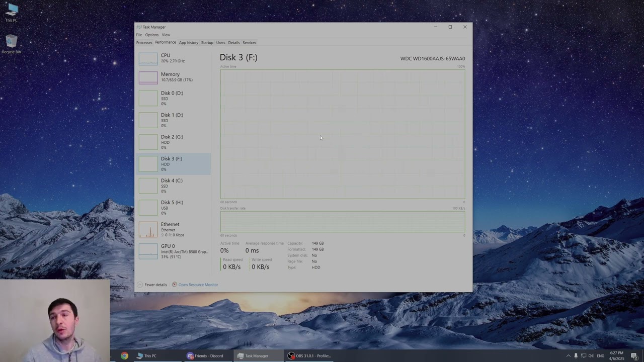Select Disk 0 (D:) SSD entry
The width and height of the screenshot is (644, 362).
pos(174,98)
